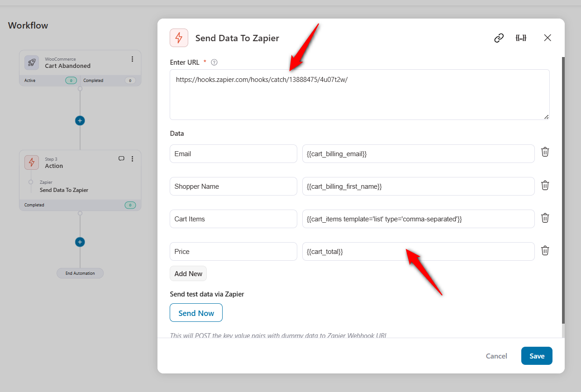Click the Cart Items key field

[233, 219]
